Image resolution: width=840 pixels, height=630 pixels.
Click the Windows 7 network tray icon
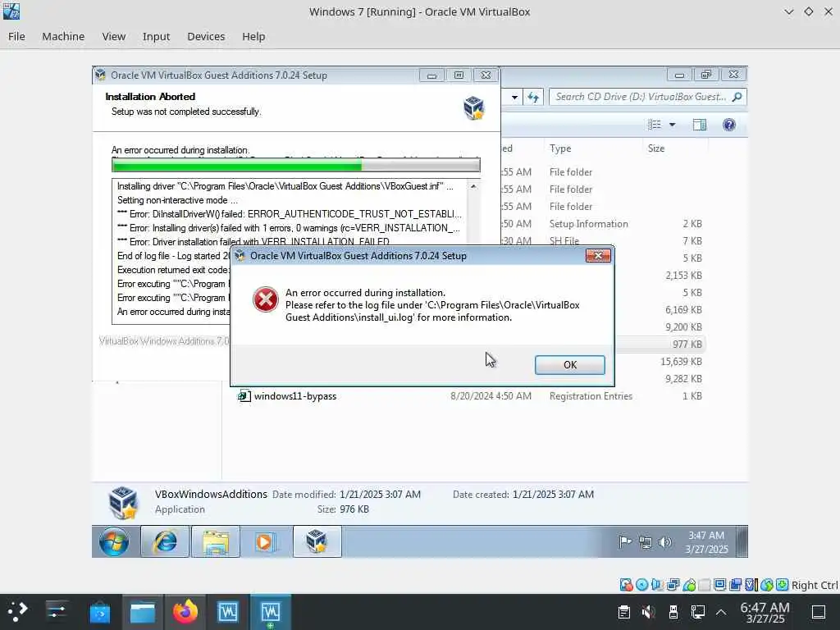point(646,542)
